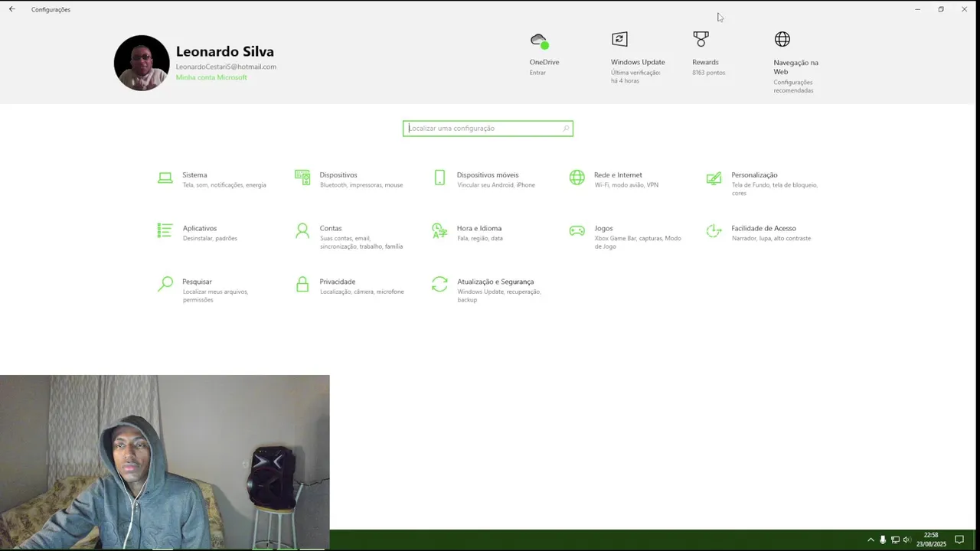
Task: Click the Jogos label
Action: pyautogui.click(x=603, y=228)
